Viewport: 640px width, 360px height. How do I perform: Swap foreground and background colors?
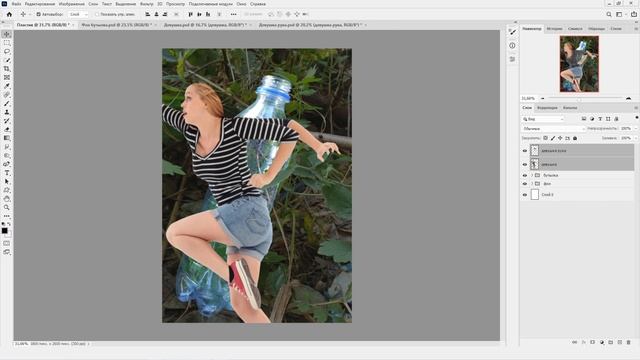click(x=9, y=224)
